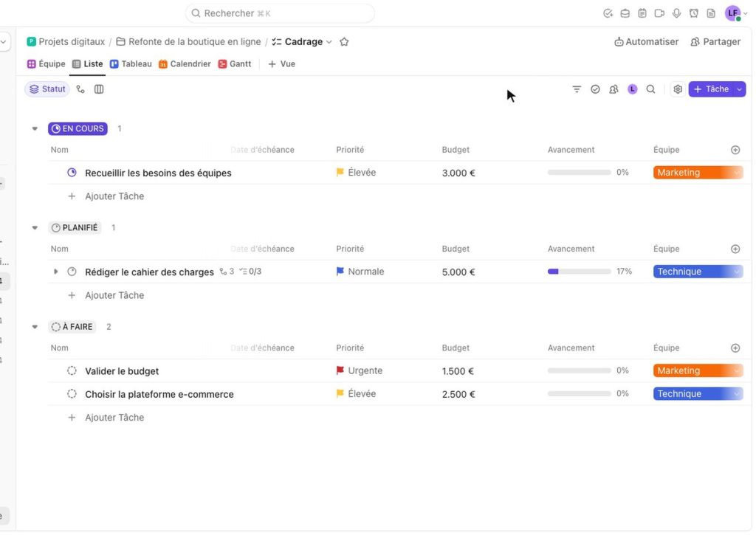Collapse the À FAIRE group
The image size is (756, 535).
tap(35, 327)
